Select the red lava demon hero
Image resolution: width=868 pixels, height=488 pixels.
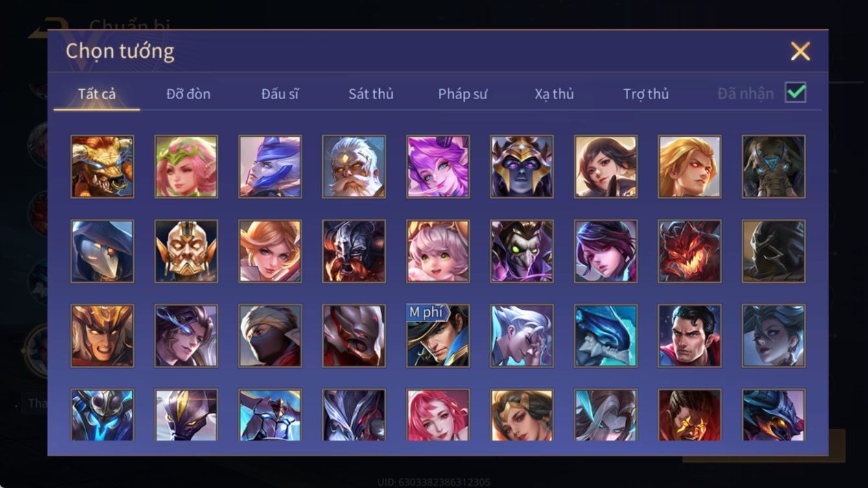[x=690, y=251]
